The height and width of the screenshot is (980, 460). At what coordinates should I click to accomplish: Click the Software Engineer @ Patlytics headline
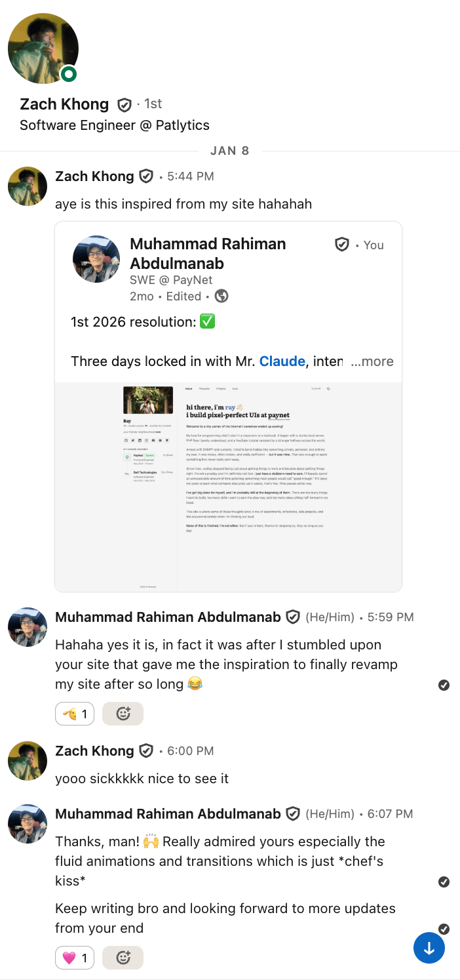tap(114, 125)
